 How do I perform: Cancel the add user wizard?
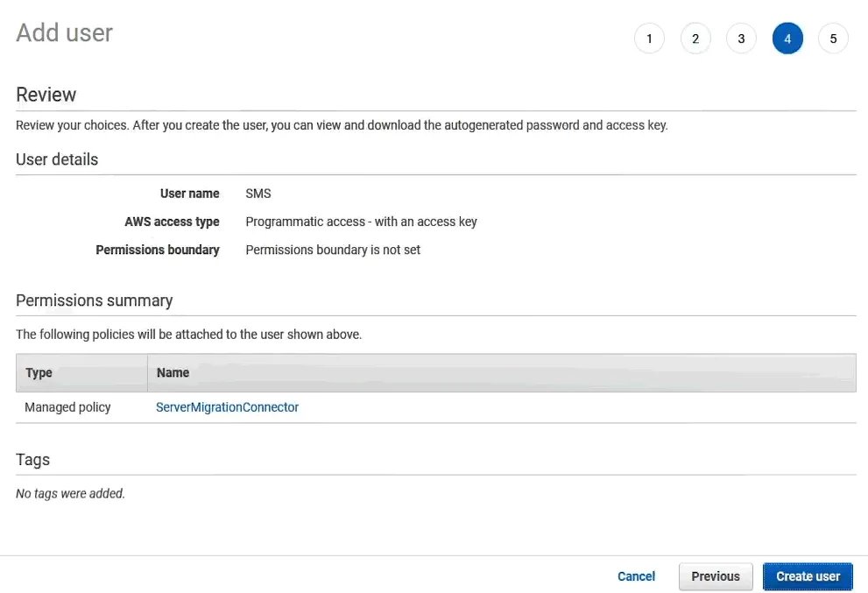coord(636,576)
